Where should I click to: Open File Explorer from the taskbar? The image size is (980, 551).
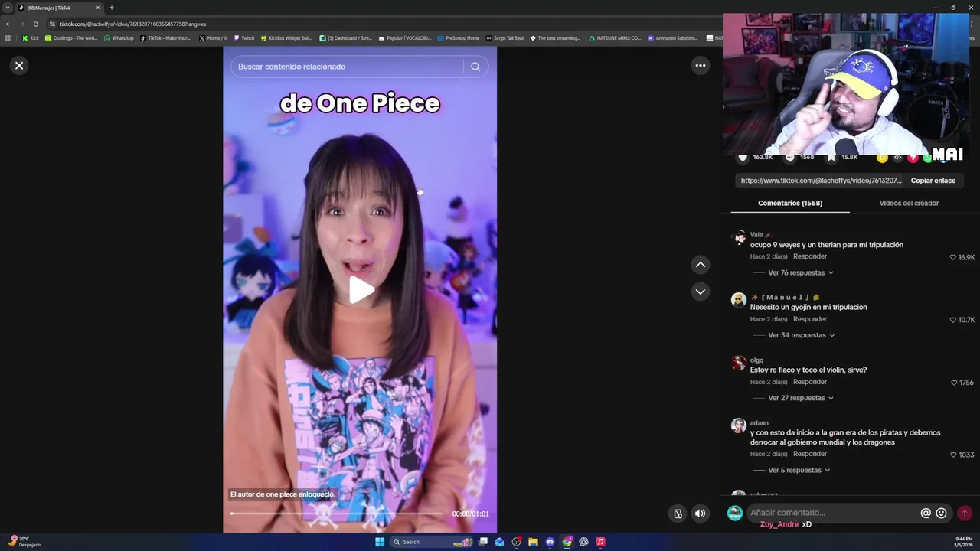tap(533, 542)
